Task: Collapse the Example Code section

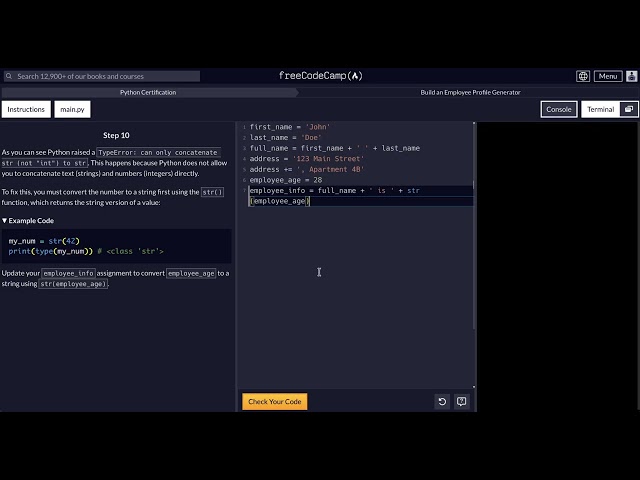Action: pyautogui.click(x=28, y=221)
